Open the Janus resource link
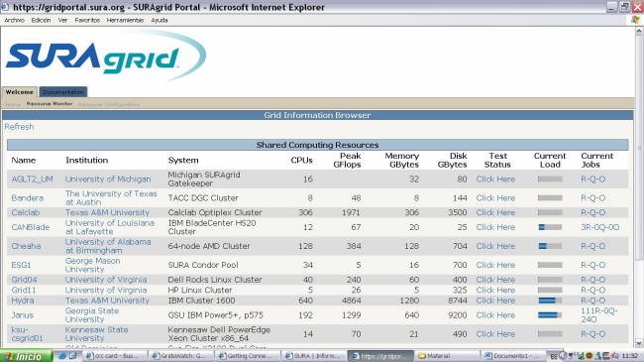Viewport: 644px width, 362px height. pyautogui.click(x=22, y=315)
